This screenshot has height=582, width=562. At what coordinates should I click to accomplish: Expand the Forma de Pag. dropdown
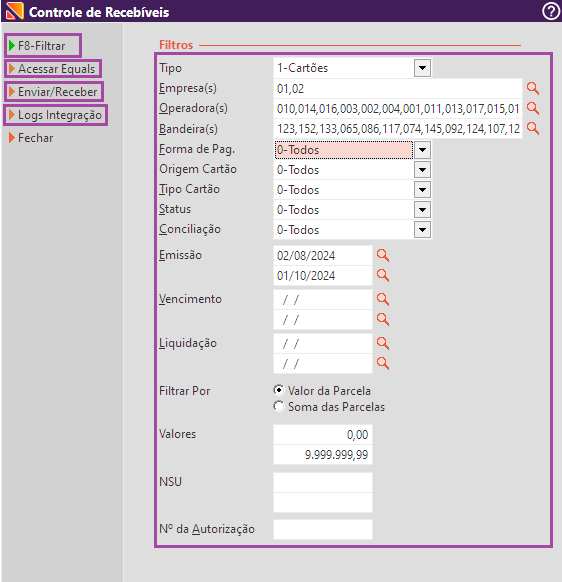click(422, 150)
